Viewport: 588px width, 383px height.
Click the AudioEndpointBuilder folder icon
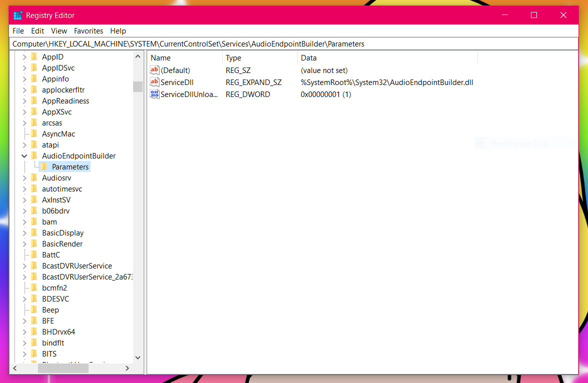coord(35,155)
